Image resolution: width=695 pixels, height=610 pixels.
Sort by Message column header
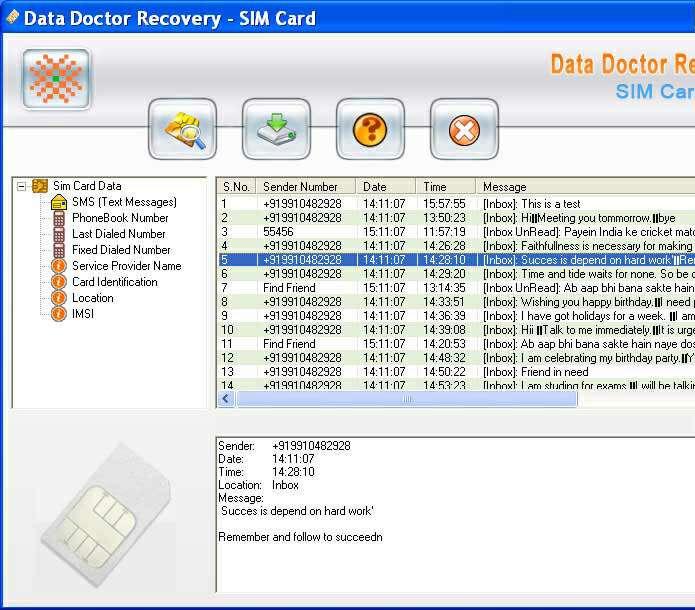[585, 187]
